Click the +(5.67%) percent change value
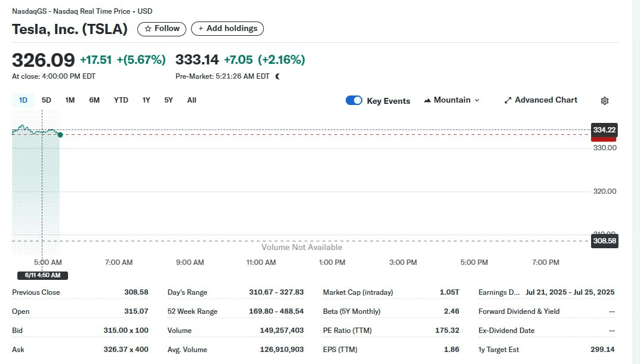This screenshot has width=640, height=364. pos(141,60)
